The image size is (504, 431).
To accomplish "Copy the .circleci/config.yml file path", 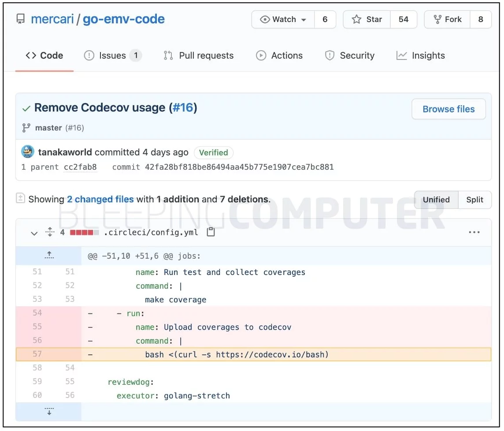I will (211, 231).
